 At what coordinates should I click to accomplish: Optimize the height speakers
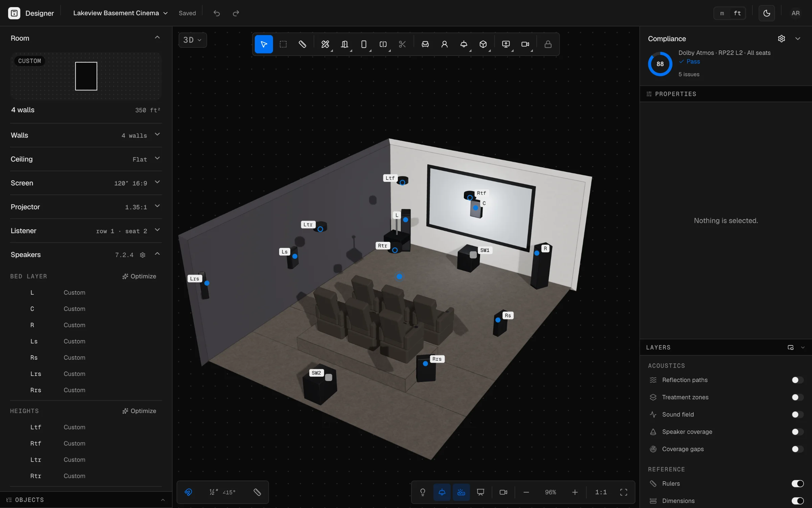coord(139,411)
